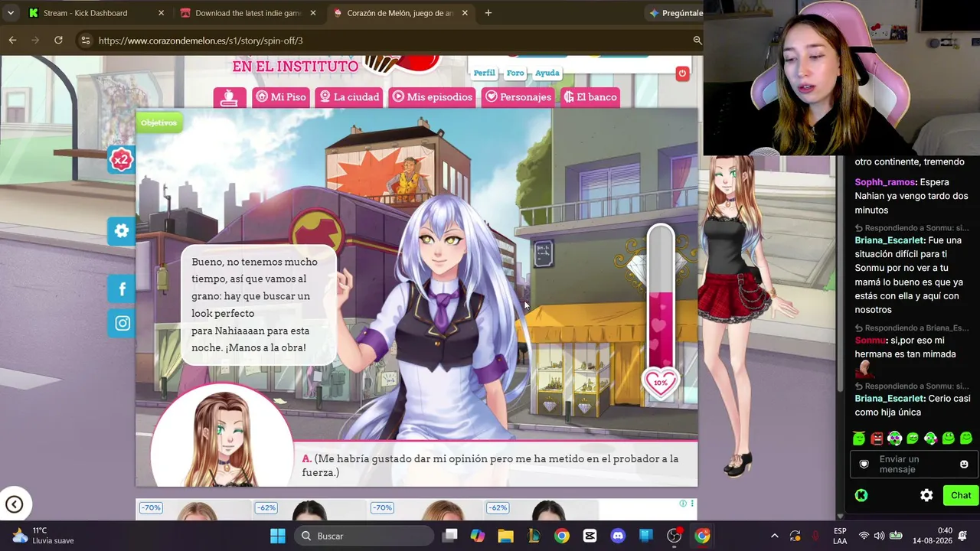Open the story book icon tab

click(x=230, y=97)
